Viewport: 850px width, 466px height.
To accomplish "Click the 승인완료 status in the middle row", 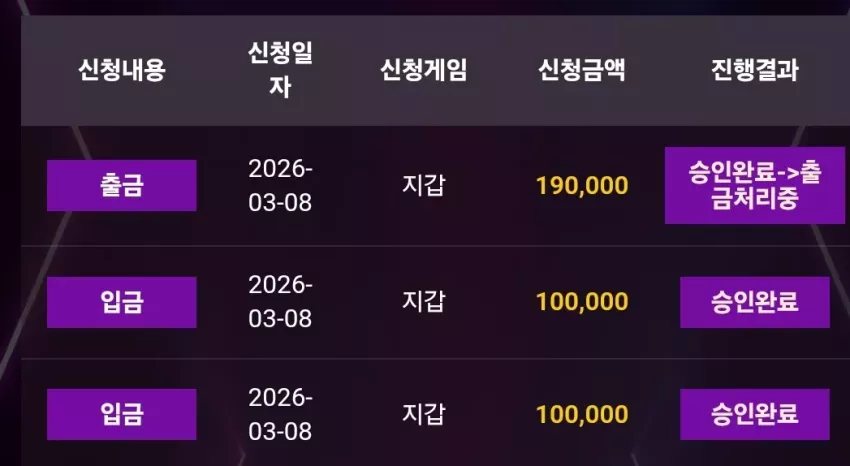I will click(x=755, y=302).
